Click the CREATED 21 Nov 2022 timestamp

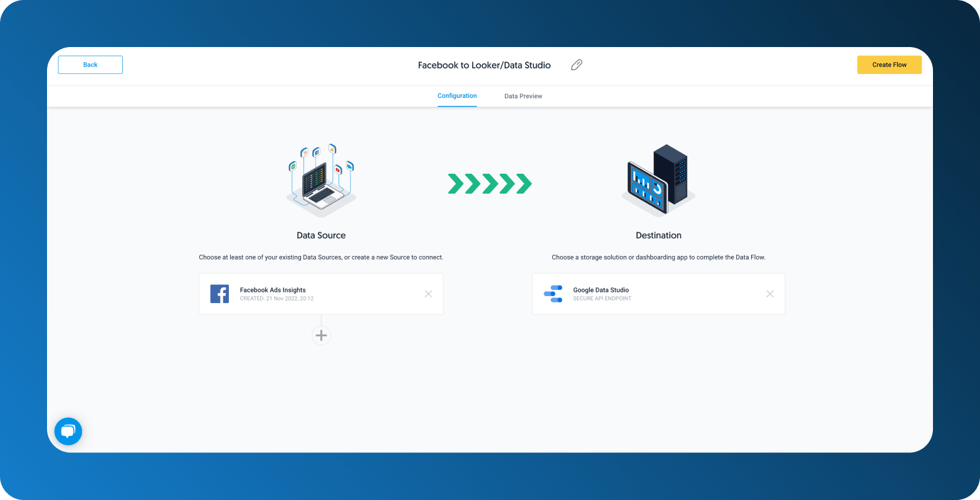click(277, 299)
